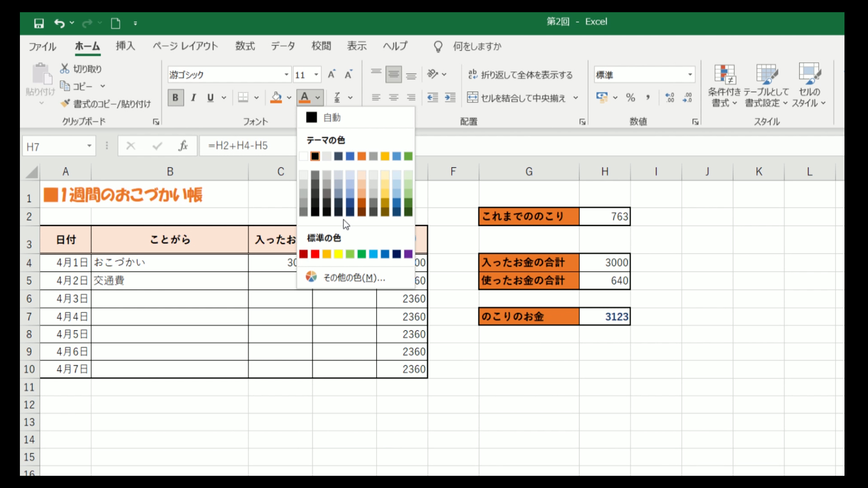Image resolution: width=868 pixels, height=488 pixels.
Task: Switch to the Insert (挿入) tab
Action: click(x=125, y=46)
